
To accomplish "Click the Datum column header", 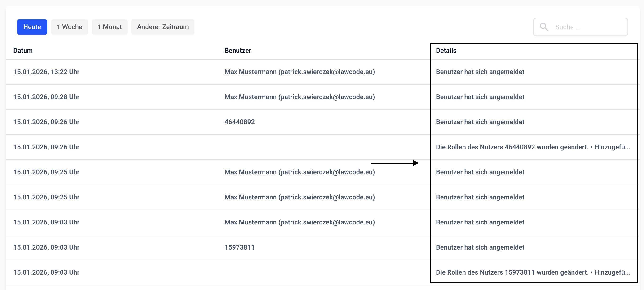I will pos(23,50).
